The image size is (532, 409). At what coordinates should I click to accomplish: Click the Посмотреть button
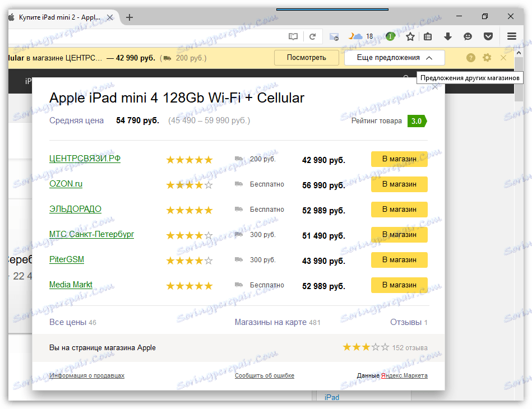pos(307,58)
